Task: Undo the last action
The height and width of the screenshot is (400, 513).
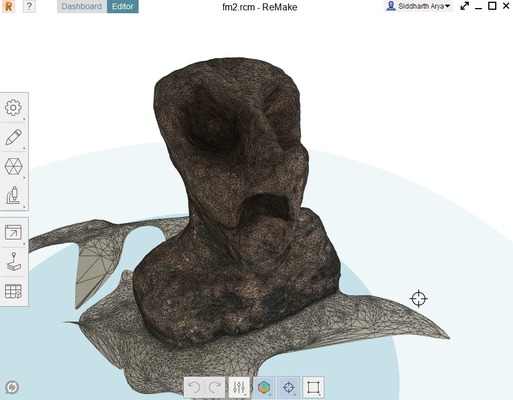Action: 194,387
